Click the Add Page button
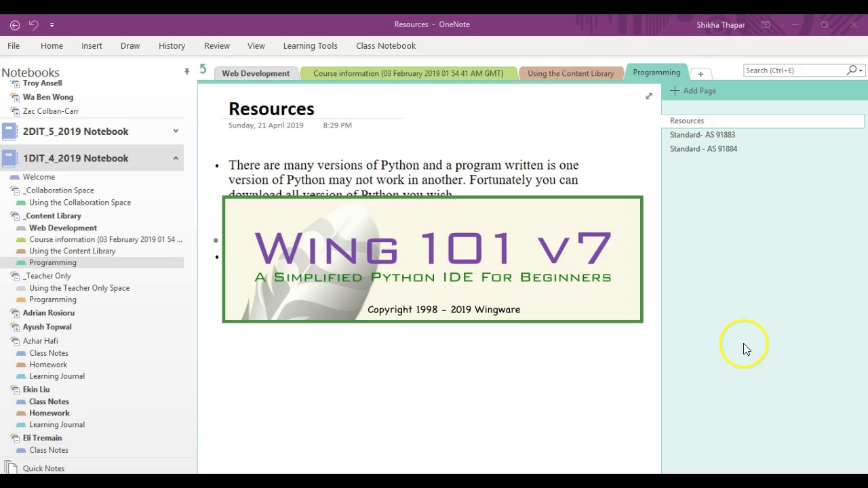The image size is (868, 488). click(693, 91)
